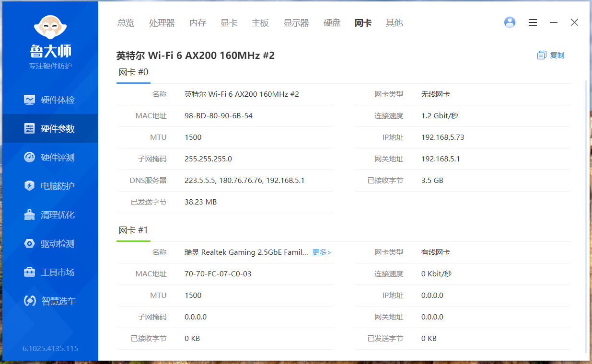Image resolution: width=592 pixels, height=364 pixels.
Task: Click the 硬件体检 monitor icon
Action: coord(30,100)
